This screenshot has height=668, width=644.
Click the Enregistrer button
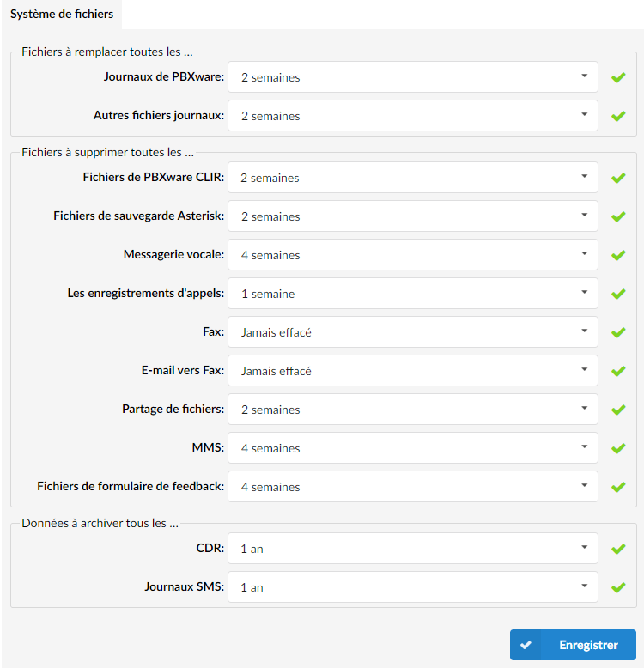coord(573,645)
